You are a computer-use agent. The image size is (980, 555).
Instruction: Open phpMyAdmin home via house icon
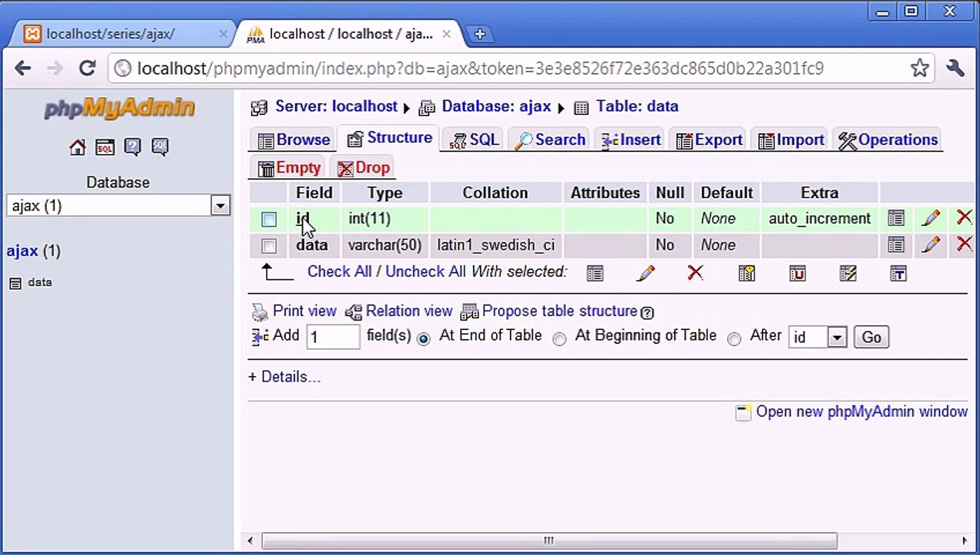(77, 147)
